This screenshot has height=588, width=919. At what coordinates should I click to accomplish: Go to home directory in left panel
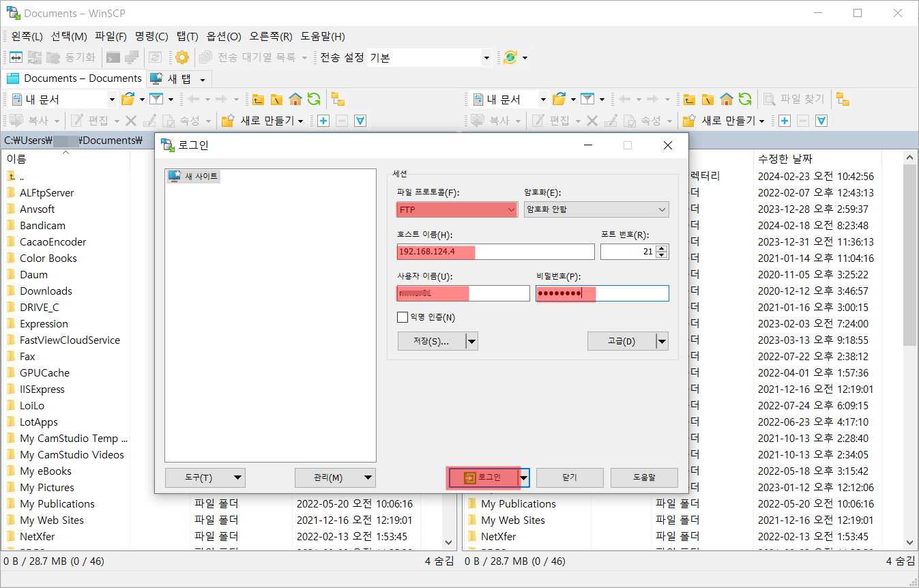(x=295, y=100)
